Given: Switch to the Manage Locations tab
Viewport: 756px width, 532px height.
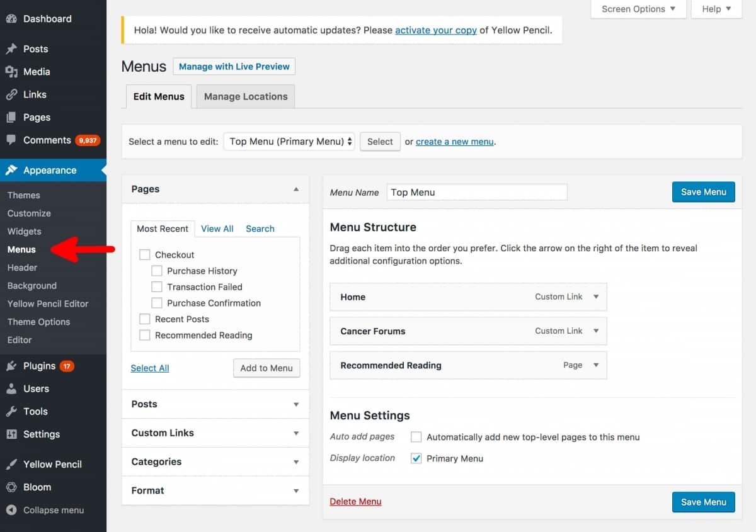Looking at the screenshot, I should tap(245, 96).
